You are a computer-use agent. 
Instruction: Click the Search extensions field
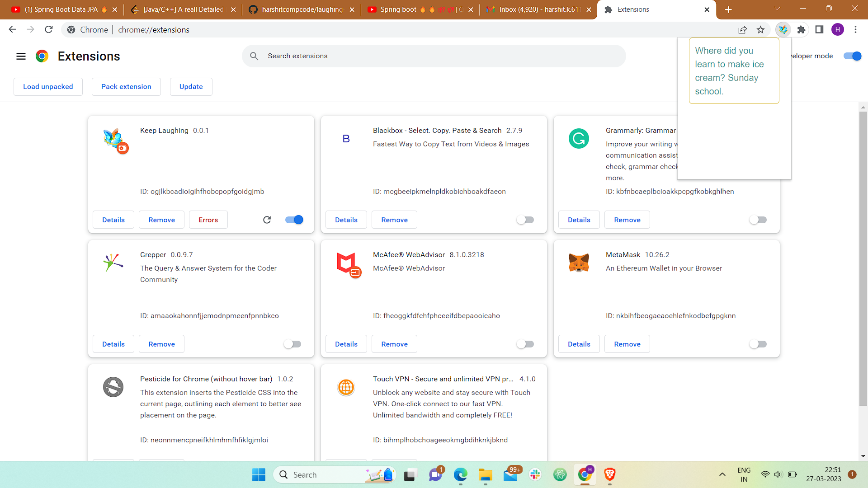[434, 56]
